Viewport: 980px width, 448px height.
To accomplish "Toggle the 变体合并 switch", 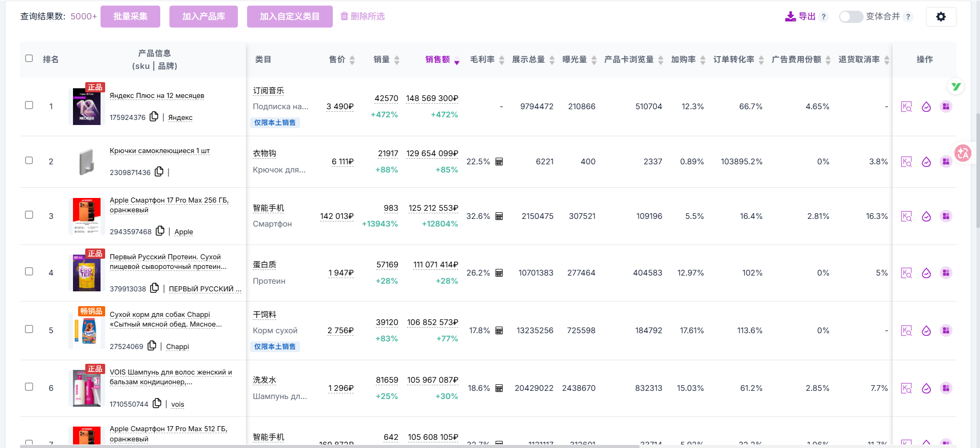I will click(x=850, y=17).
